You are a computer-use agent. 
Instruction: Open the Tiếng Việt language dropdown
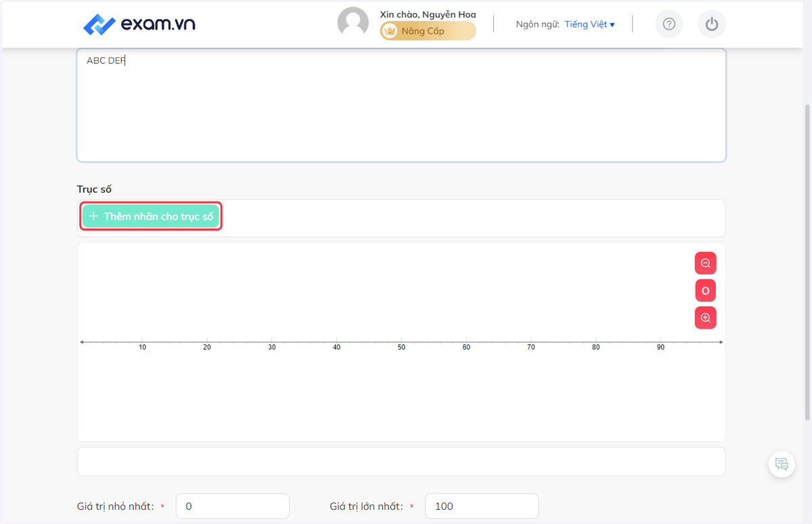pos(589,24)
